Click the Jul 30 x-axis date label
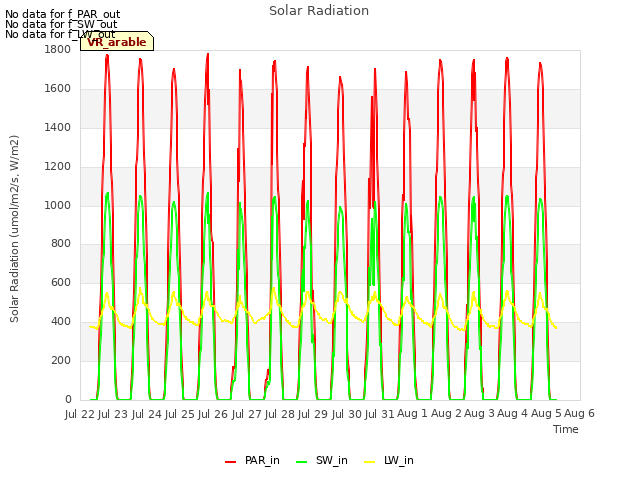Image resolution: width=640 pixels, height=480 pixels. 347,414
